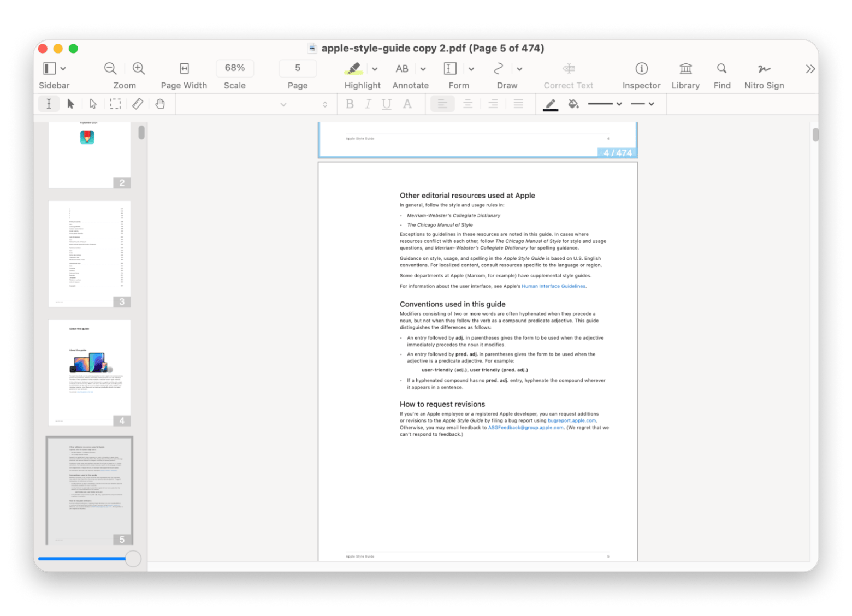Select the marquee rectangle selection tool
The width and height of the screenshot is (852, 616).
click(115, 104)
